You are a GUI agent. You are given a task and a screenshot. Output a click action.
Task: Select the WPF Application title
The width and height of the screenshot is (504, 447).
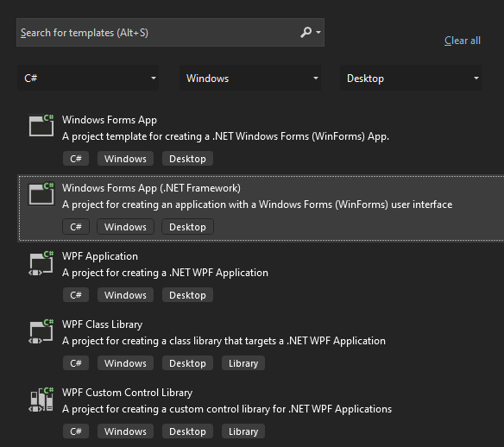point(100,256)
